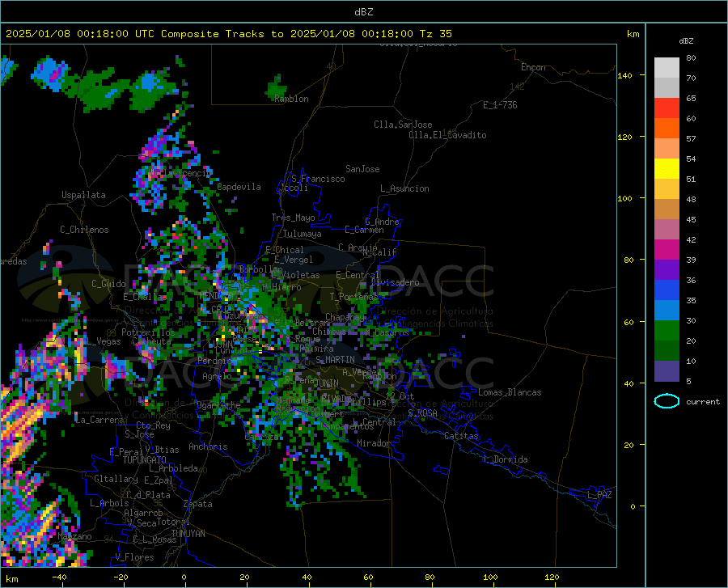Click the L_PAZ map label
Viewport: 728px width, 588px height.
click(599, 495)
